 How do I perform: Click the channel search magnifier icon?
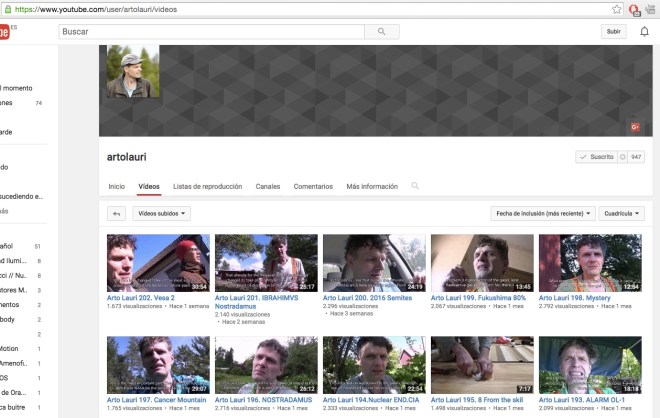[415, 186]
